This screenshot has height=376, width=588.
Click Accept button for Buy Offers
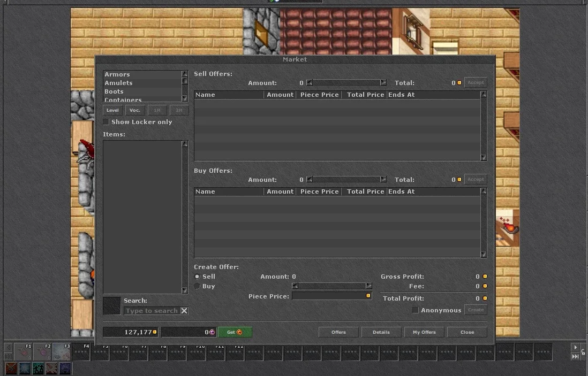(476, 179)
